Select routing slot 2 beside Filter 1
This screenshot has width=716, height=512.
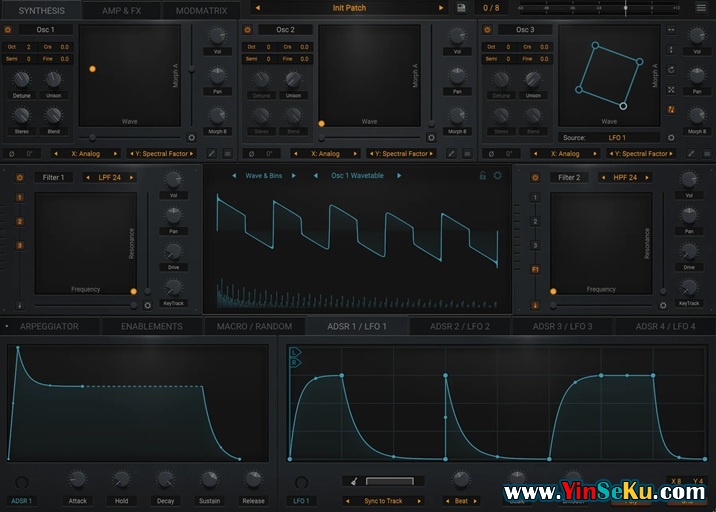[x=19, y=221]
